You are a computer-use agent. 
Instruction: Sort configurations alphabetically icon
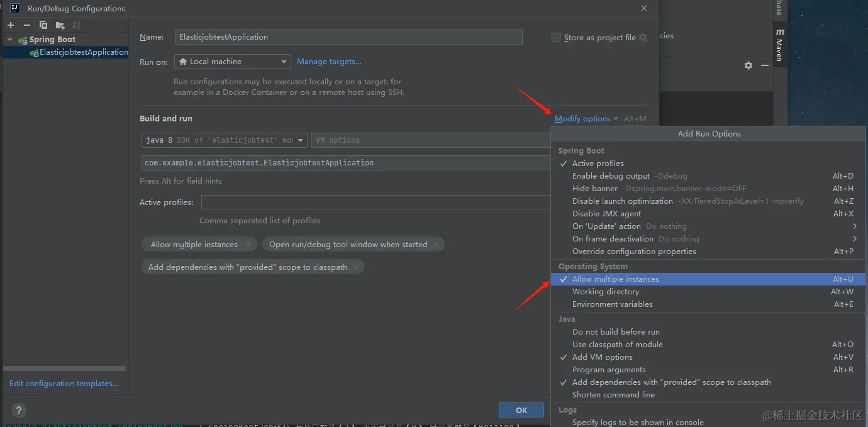[x=76, y=25]
